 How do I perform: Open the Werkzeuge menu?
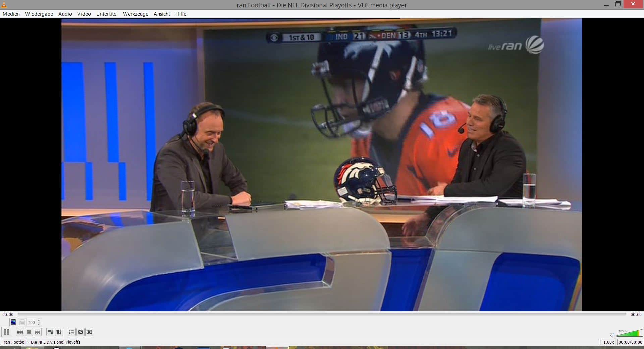[x=136, y=14]
